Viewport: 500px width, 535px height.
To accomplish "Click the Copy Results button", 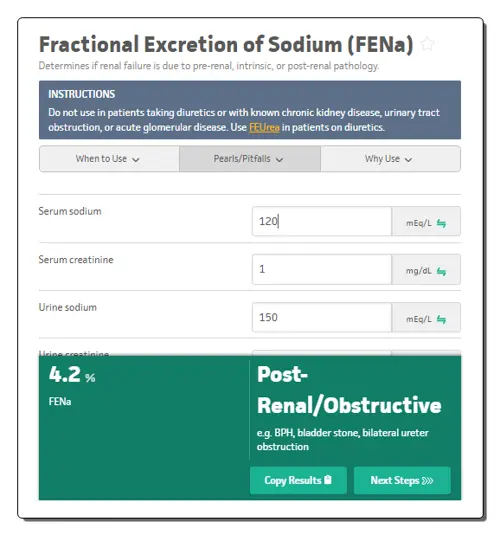I will [x=298, y=480].
